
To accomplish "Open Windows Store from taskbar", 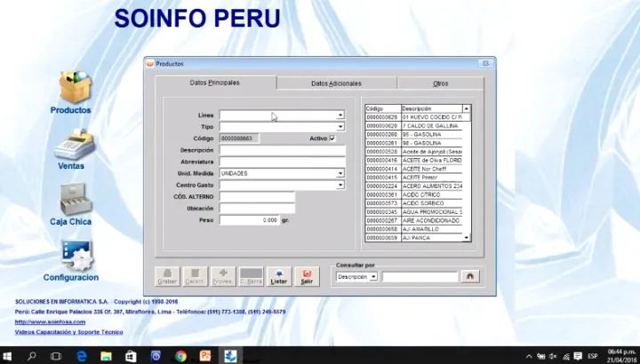I will click(x=131, y=356).
